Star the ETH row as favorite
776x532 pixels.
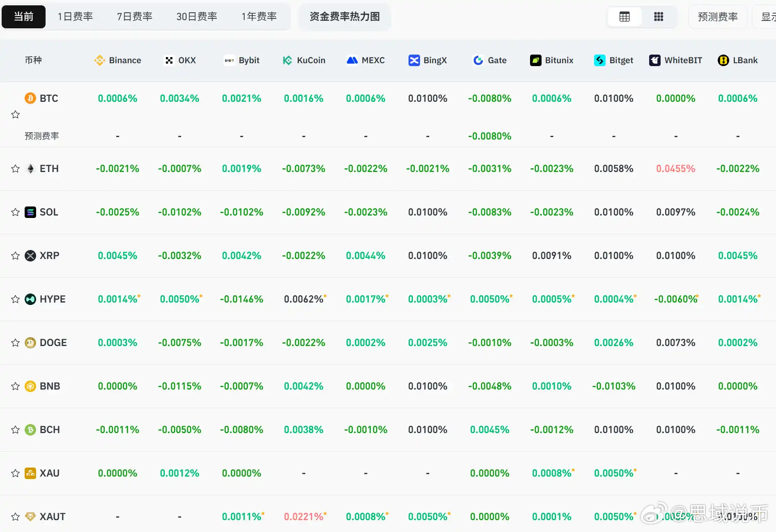(15, 168)
